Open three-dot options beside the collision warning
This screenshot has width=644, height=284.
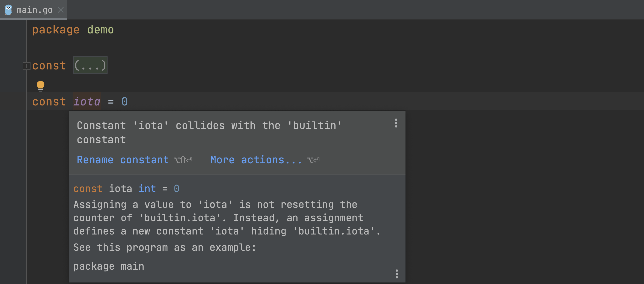click(396, 123)
